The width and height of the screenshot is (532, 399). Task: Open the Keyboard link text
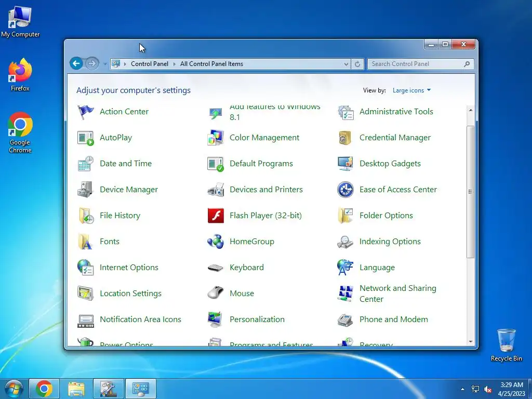click(247, 268)
